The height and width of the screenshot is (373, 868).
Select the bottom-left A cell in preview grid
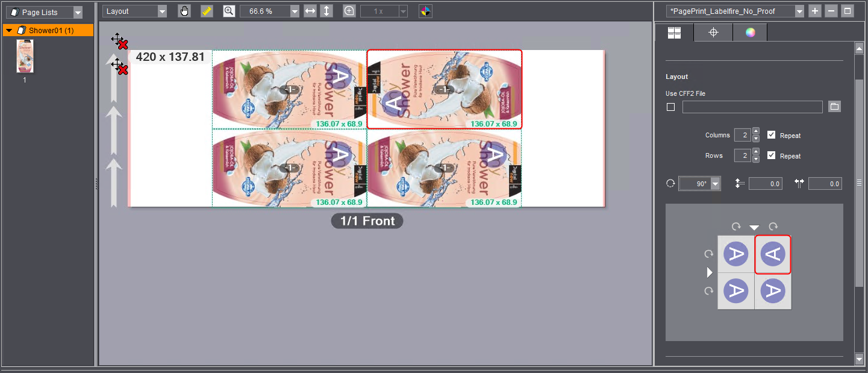pos(736,291)
